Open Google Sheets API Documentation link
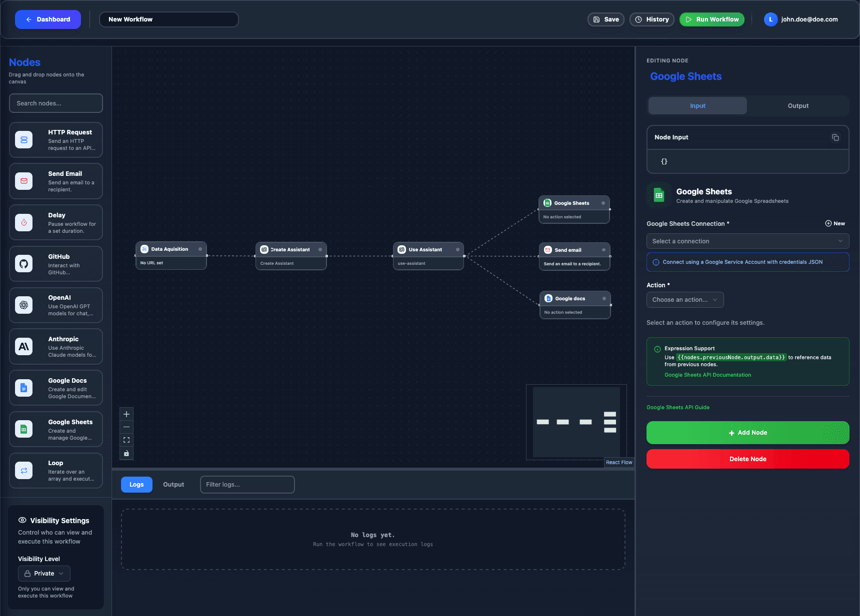The width and height of the screenshot is (860, 616). click(707, 375)
